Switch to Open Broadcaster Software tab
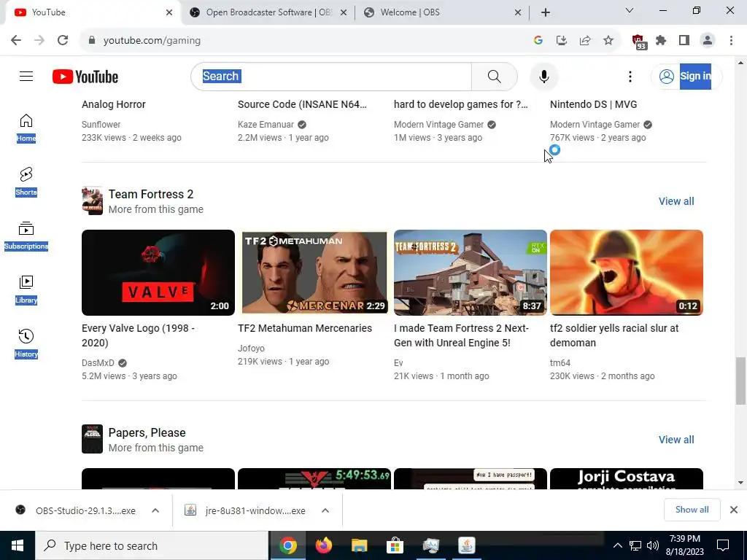 (x=268, y=12)
